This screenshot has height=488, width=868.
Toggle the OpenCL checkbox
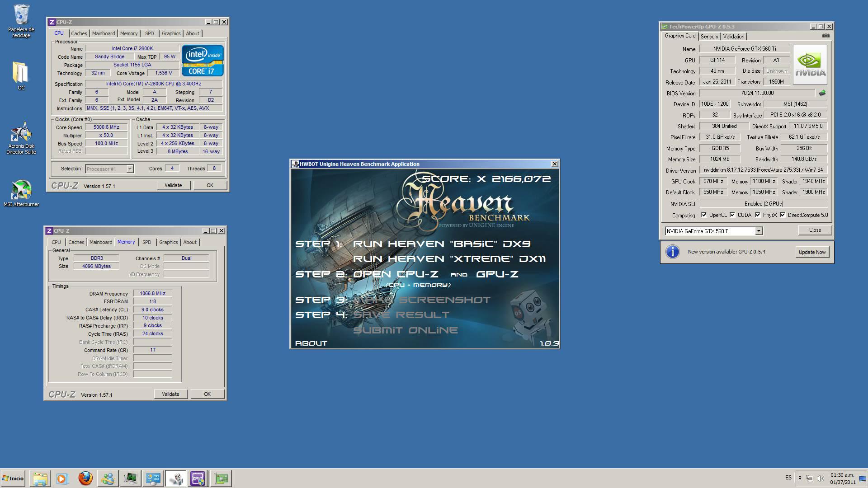pyautogui.click(x=704, y=215)
